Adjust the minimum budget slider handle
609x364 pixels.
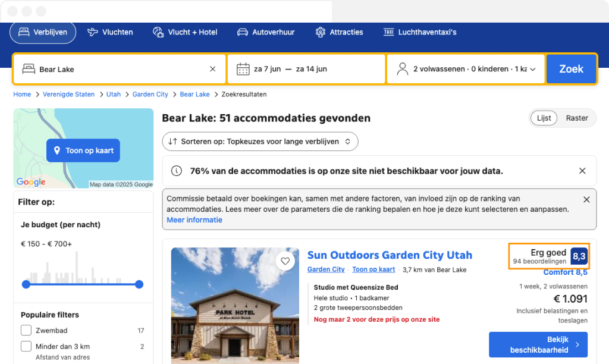26,284
